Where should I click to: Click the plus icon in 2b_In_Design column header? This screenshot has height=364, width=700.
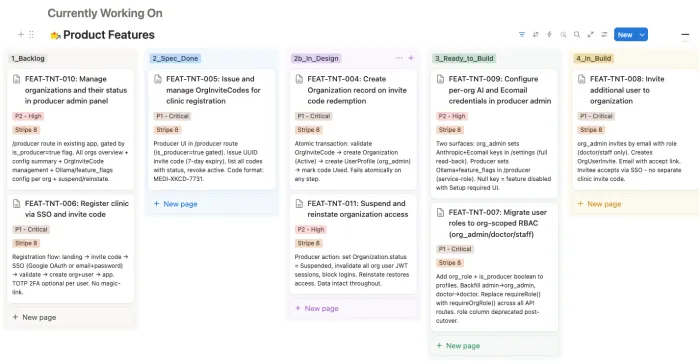[x=411, y=58]
